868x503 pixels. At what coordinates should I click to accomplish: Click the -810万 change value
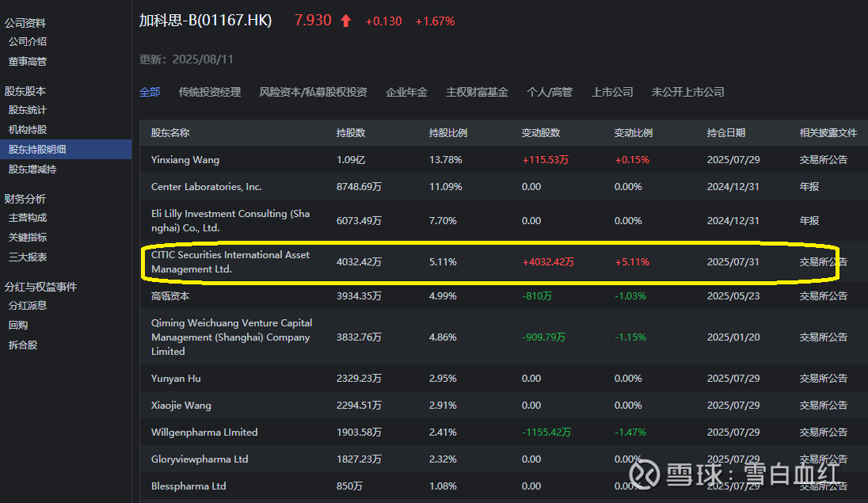click(537, 295)
